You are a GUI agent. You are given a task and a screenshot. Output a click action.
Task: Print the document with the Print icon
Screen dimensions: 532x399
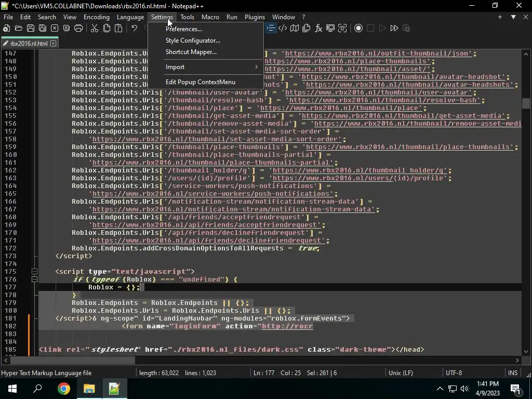[x=78, y=28]
